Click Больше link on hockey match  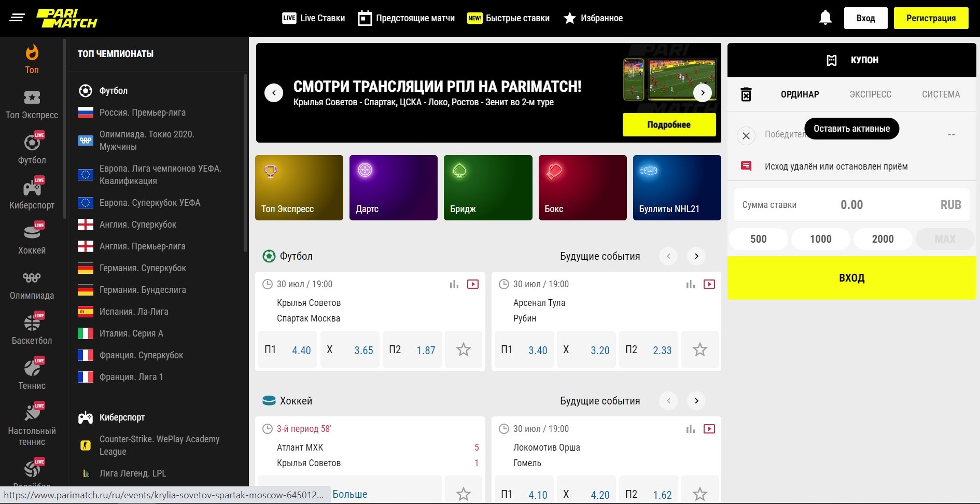click(x=350, y=494)
